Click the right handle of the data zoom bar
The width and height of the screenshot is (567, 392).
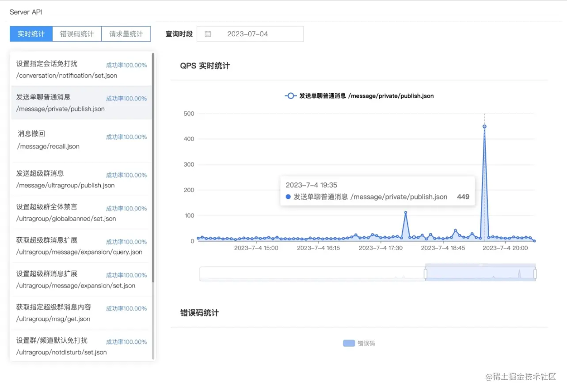pos(535,273)
